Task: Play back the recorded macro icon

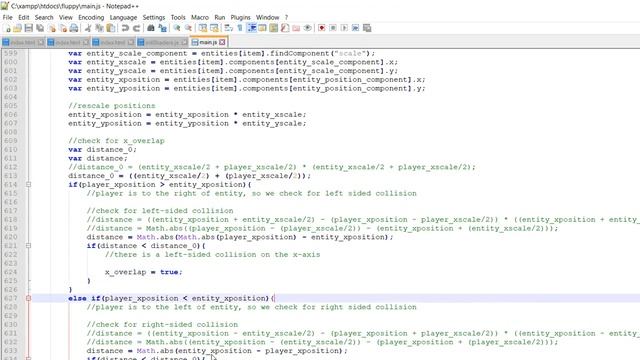Action: click(344, 28)
